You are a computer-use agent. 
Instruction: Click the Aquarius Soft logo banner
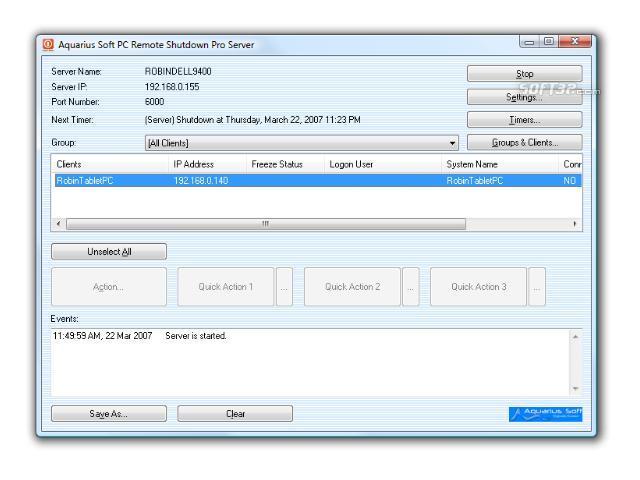coord(545,414)
